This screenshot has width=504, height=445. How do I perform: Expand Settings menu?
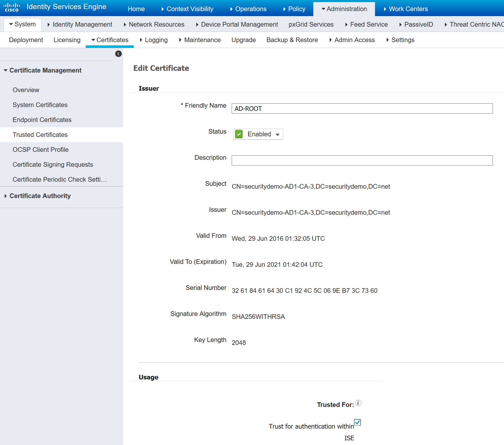400,40
